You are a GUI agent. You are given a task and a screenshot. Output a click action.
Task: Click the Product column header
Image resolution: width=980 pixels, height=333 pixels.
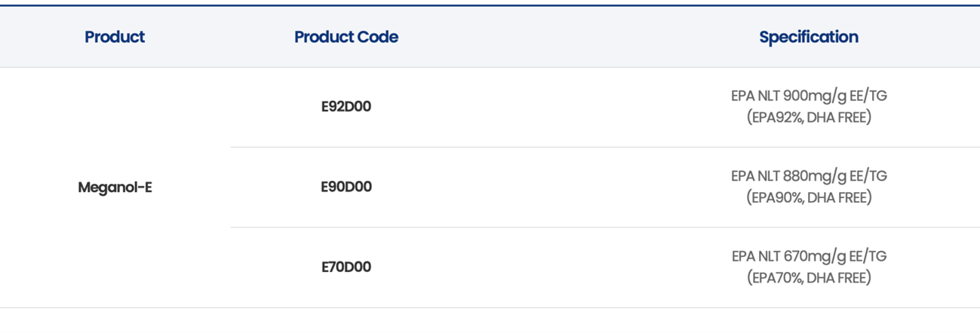pos(115,37)
